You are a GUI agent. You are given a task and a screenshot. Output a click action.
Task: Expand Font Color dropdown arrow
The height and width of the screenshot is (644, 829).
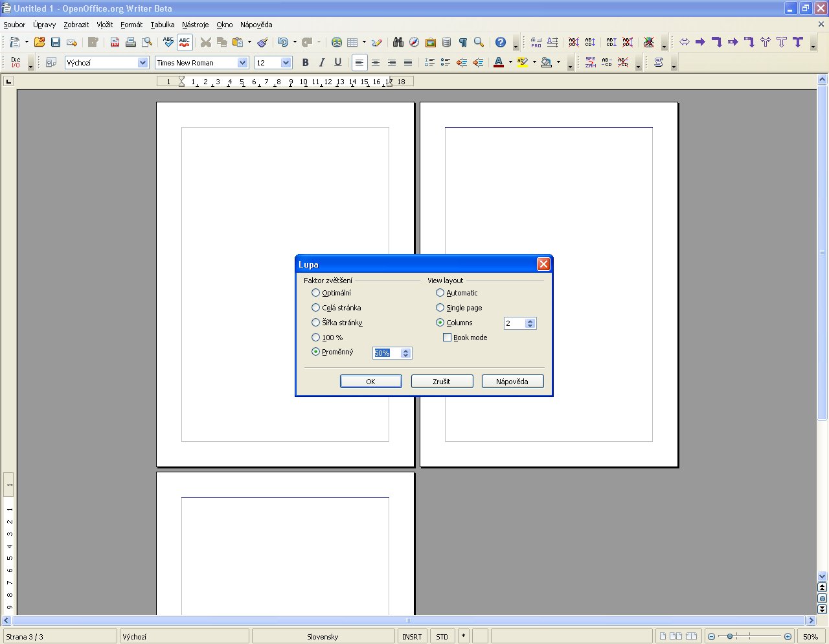click(x=510, y=62)
